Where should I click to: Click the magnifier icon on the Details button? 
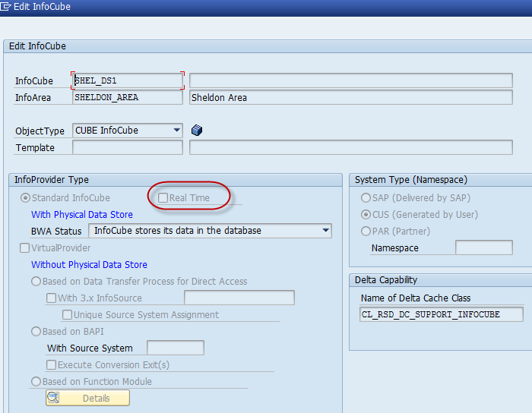54,398
